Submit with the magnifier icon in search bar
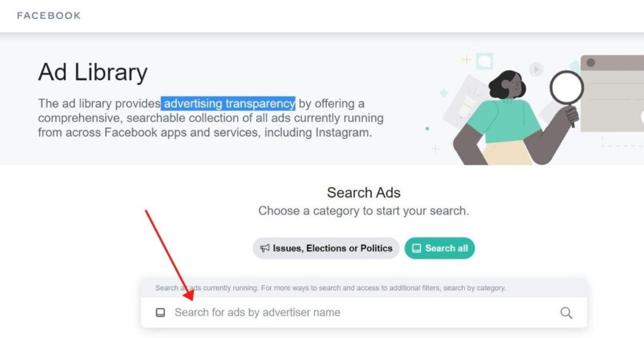 tap(567, 313)
